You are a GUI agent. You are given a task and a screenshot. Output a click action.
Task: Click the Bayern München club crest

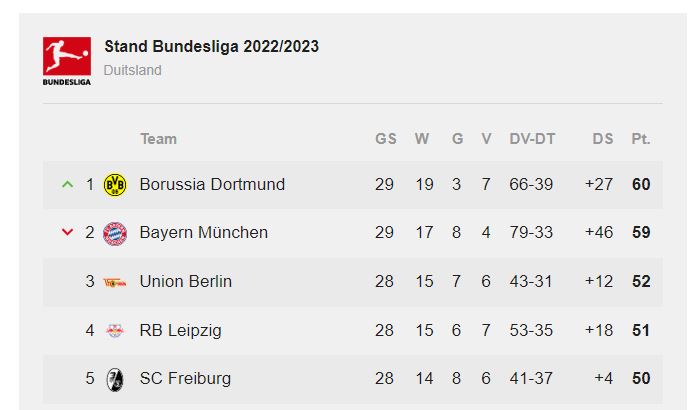[x=115, y=233]
